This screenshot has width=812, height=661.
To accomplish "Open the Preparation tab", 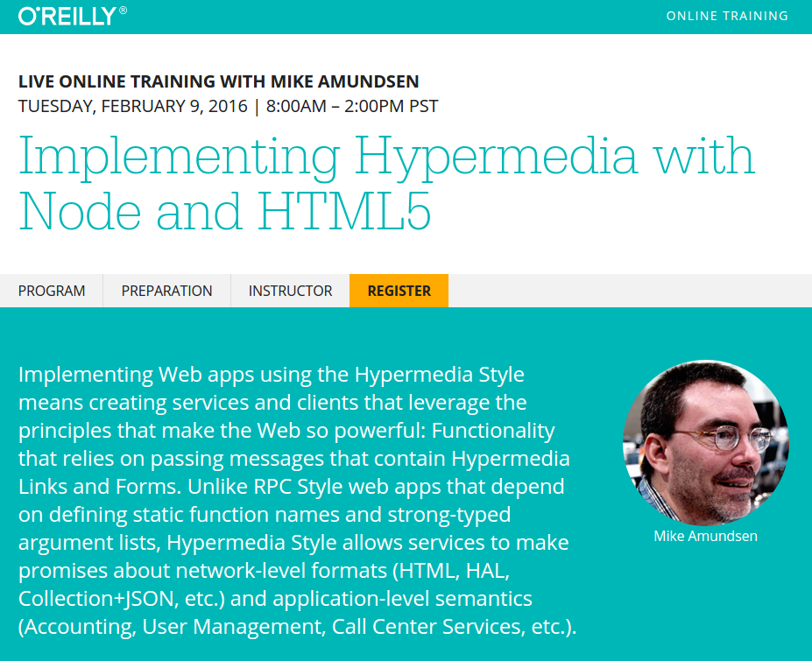I will tap(166, 291).
